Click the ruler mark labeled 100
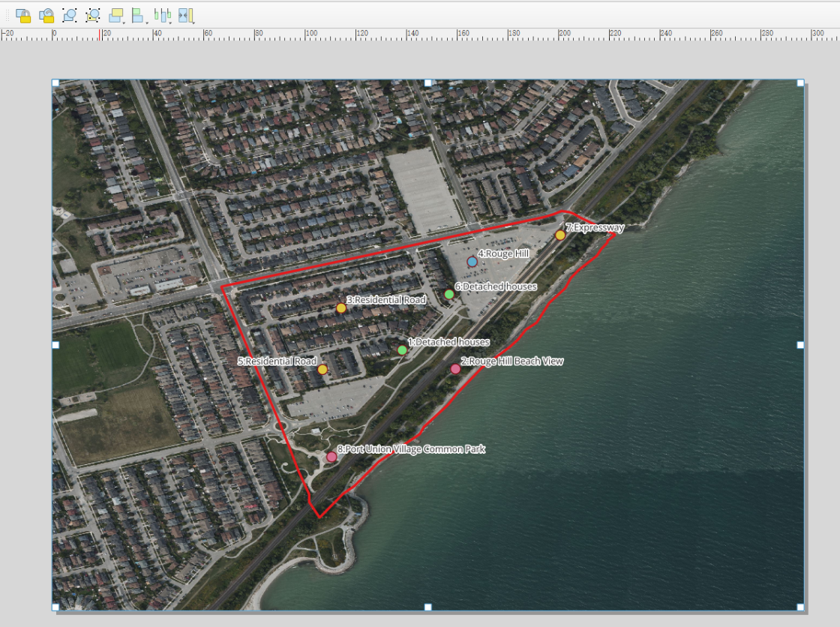Screen dimensions: 840x627 pos(311,33)
